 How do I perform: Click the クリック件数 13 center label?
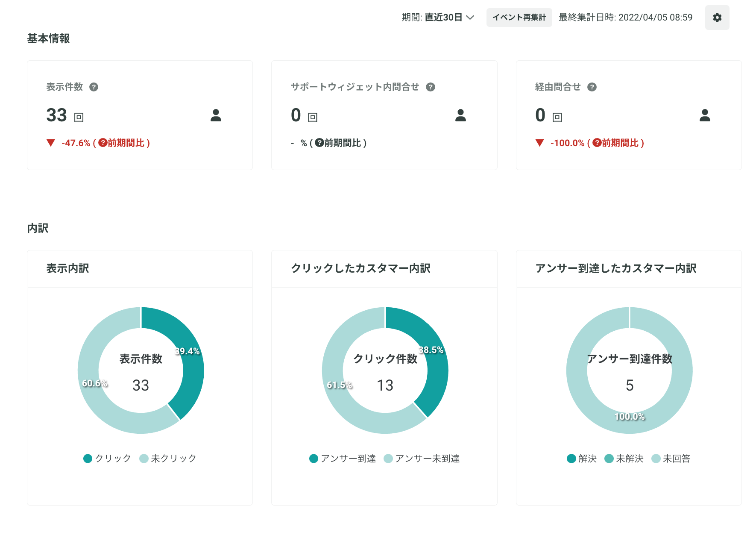pyautogui.click(x=385, y=372)
